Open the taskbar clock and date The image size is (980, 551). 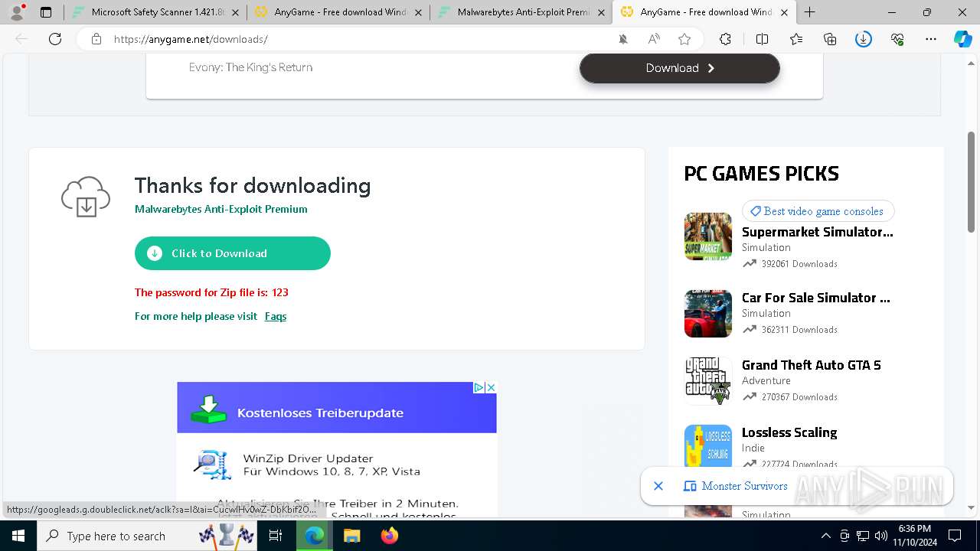point(915,536)
